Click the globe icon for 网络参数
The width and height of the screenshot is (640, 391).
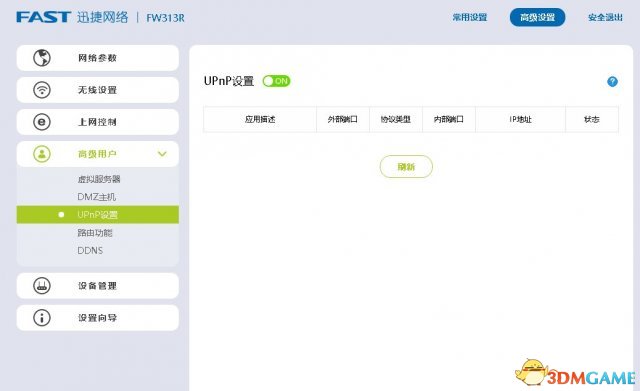[42, 58]
